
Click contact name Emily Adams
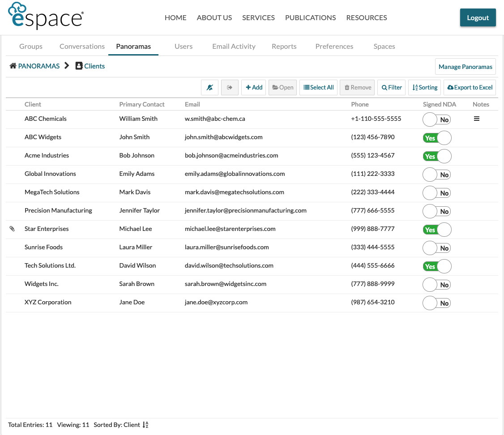(137, 174)
